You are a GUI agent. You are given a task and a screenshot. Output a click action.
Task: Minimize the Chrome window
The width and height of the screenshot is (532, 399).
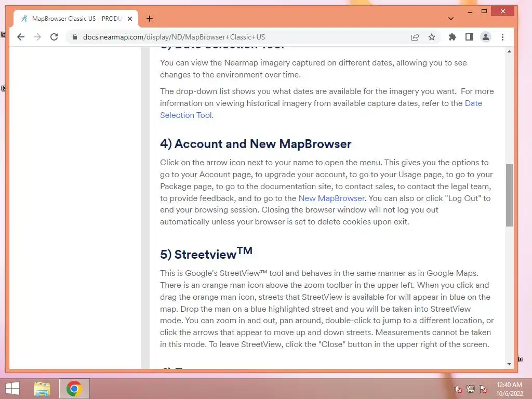click(x=470, y=12)
